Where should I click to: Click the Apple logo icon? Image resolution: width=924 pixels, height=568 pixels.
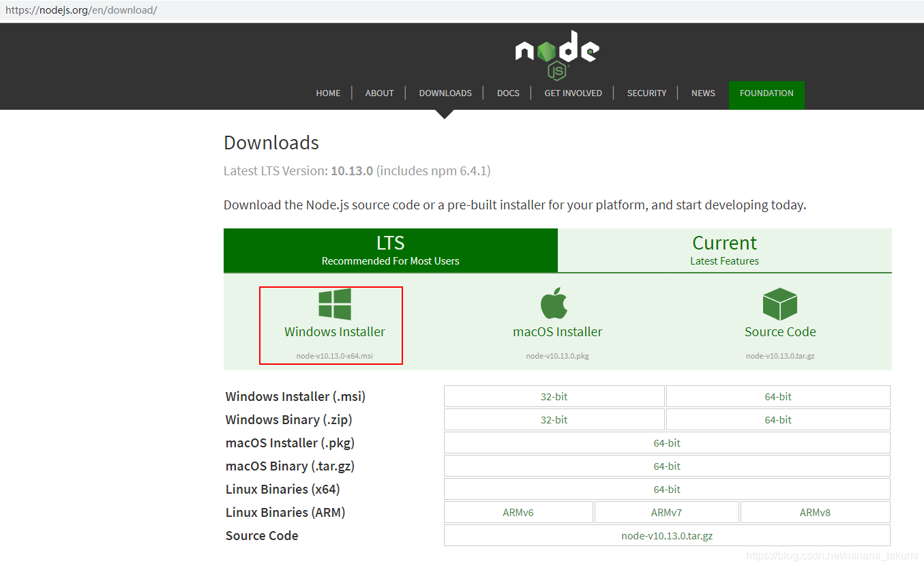tap(554, 303)
